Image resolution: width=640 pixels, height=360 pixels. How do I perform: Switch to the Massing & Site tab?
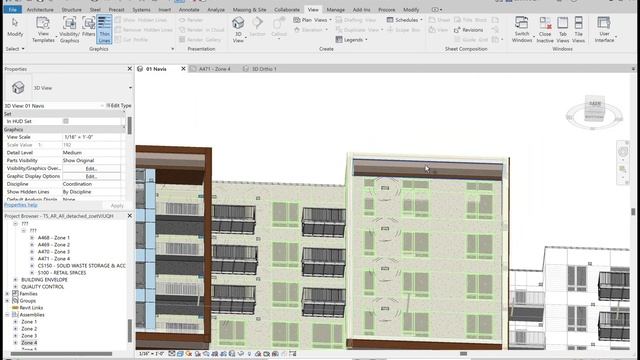coord(249,9)
